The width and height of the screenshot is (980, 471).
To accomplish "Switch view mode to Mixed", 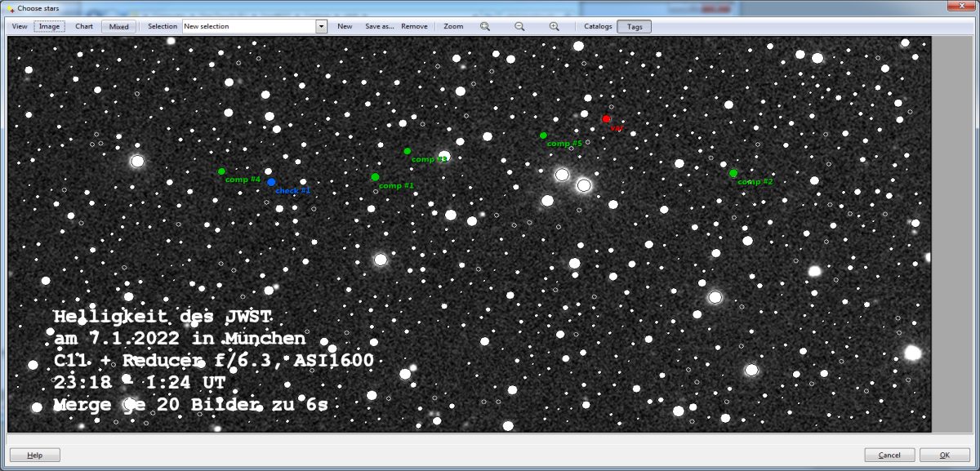I will click(x=119, y=26).
